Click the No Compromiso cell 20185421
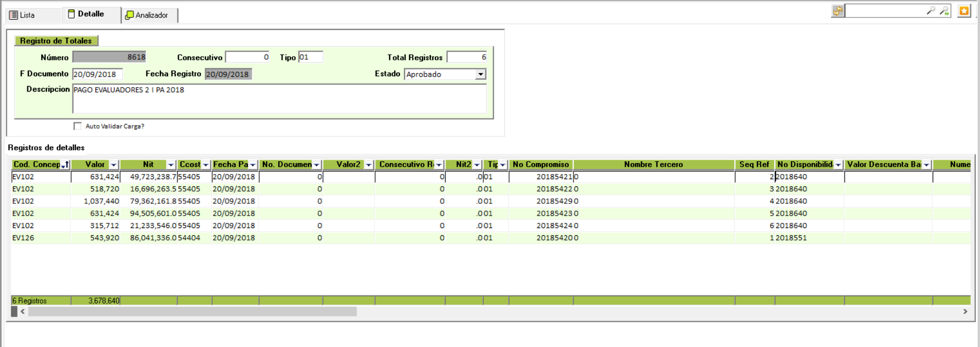The height and width of the screenshot is (347, 980). (x=541, y=177)
